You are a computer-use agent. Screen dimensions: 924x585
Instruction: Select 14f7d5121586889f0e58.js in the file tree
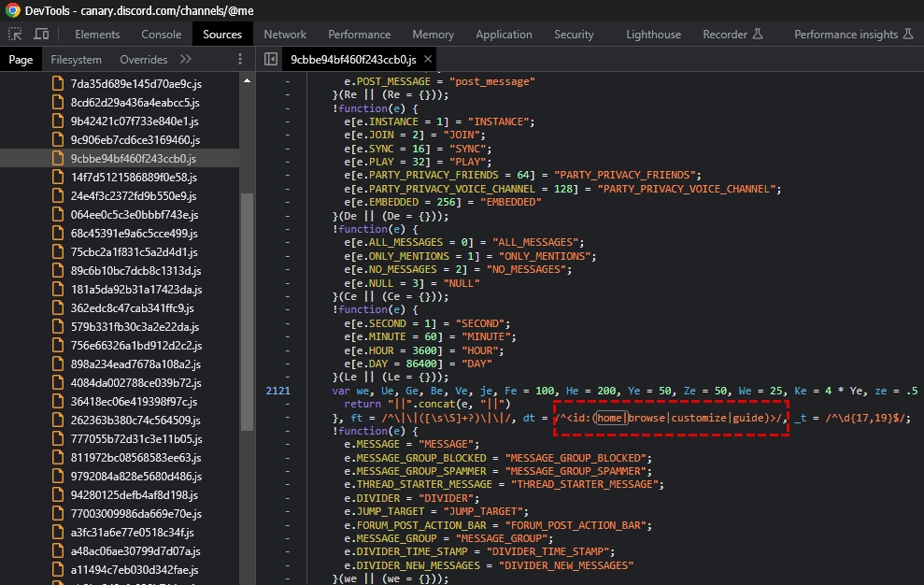click(134, 177)
